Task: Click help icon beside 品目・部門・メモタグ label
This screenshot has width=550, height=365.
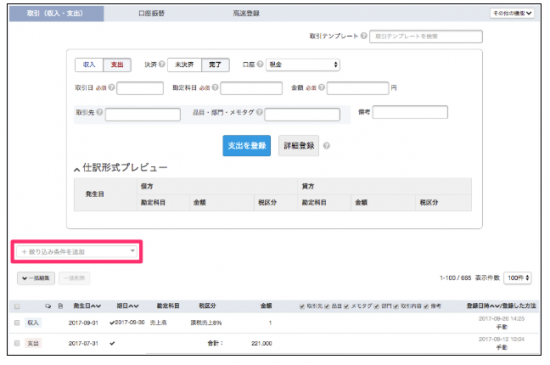Action: point(259,112)
